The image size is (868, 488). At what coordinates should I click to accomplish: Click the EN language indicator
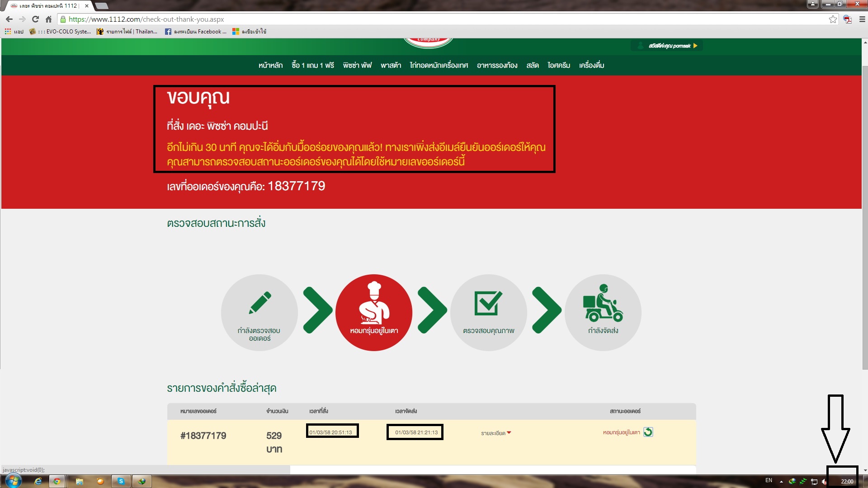coord(769,480)
